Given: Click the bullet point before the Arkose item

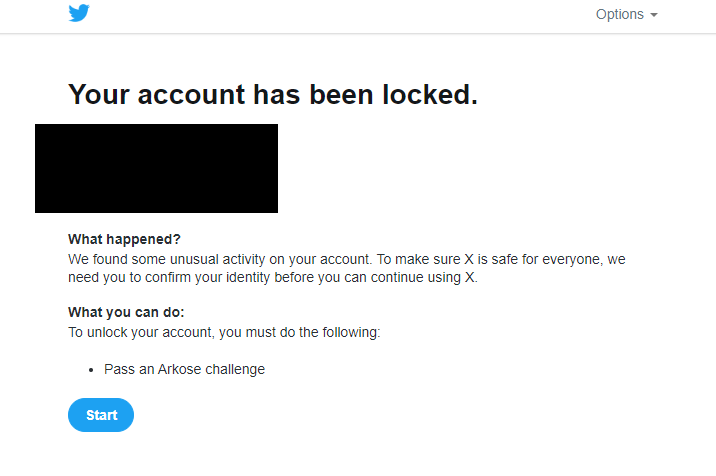Looking at the screenshot, I should pos(91,370).
